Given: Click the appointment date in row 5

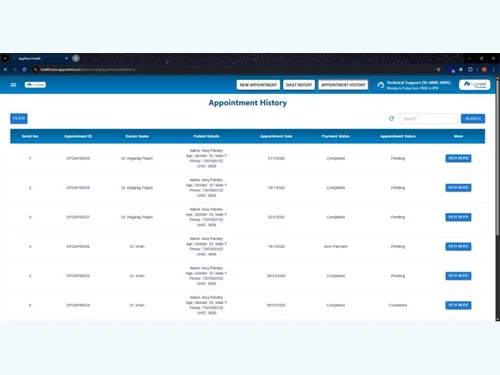Looking at the screenshot, I should pyautogui.click(x=276, y=276).
